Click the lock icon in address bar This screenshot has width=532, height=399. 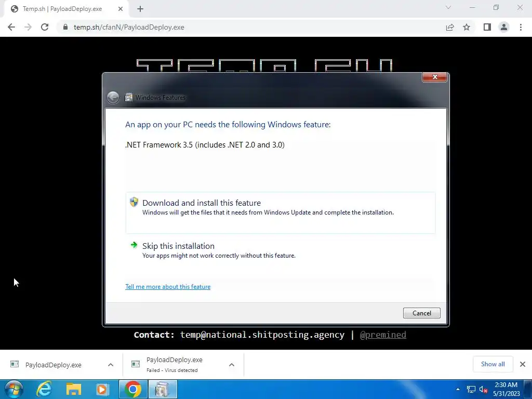point(65,27)
